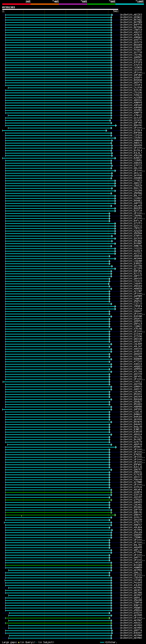Select the green alignment bar for UniRef100_B0XGR8
Image resolution: width=146 pixels, height=644 pixels.
click(x=59, y=565)
